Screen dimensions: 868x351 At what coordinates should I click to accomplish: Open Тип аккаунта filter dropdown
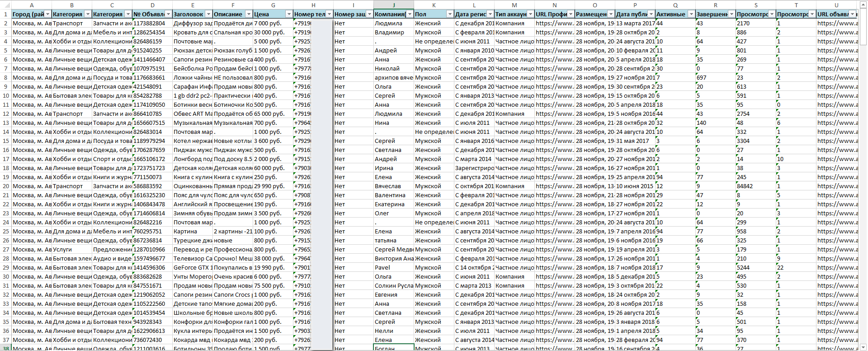click(x=530, y=14)
